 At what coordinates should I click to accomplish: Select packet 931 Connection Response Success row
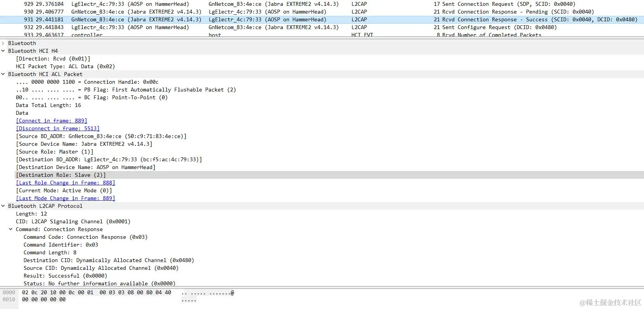click(322, 19)
